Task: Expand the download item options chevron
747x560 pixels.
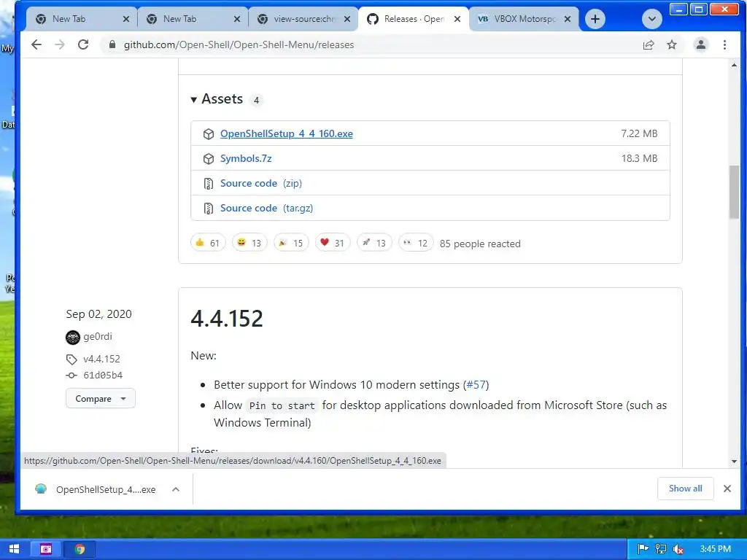Action: (176, 489)
